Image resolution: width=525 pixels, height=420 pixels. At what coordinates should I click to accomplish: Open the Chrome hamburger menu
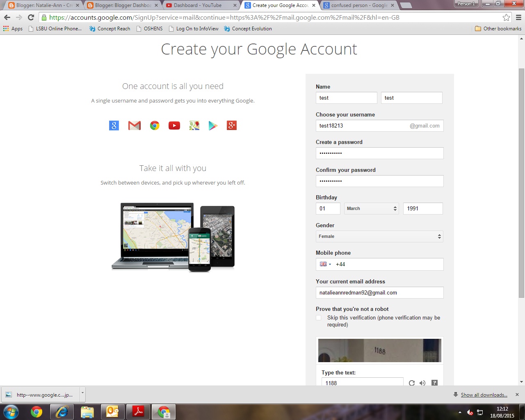(x=518, y=17)
